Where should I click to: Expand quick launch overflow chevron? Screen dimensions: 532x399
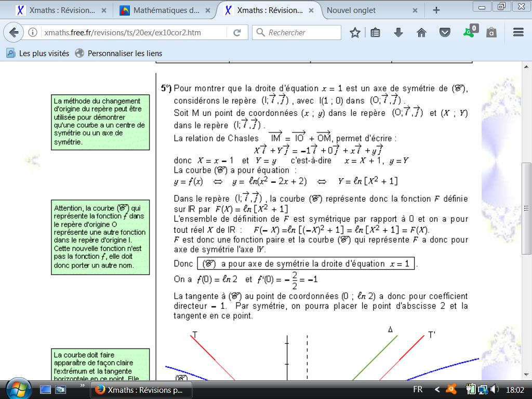click(82, 385)
